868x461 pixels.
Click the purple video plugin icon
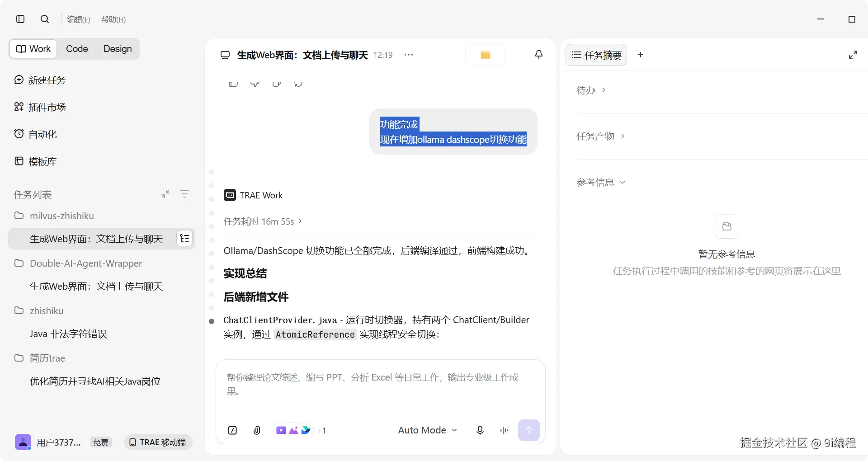tap(281, 430)
